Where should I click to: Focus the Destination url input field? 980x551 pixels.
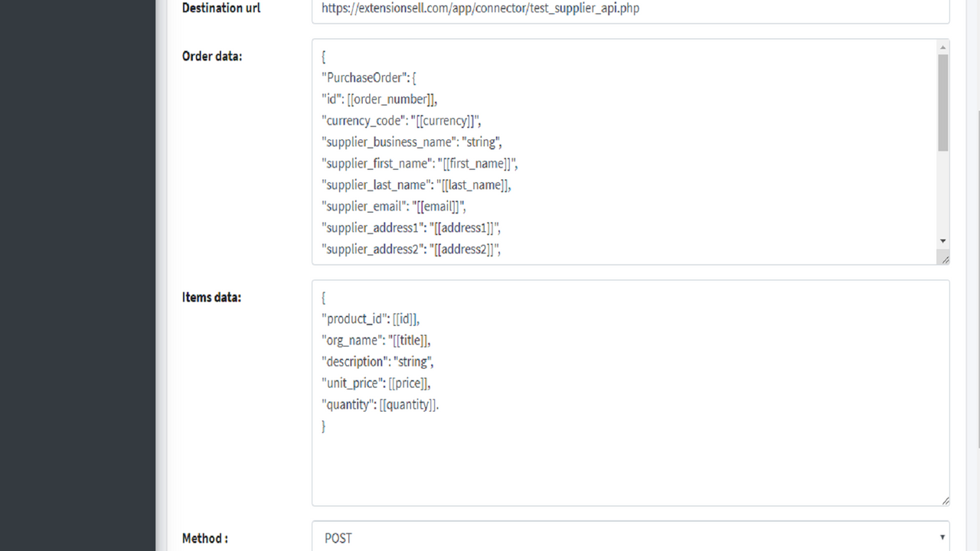630,9
